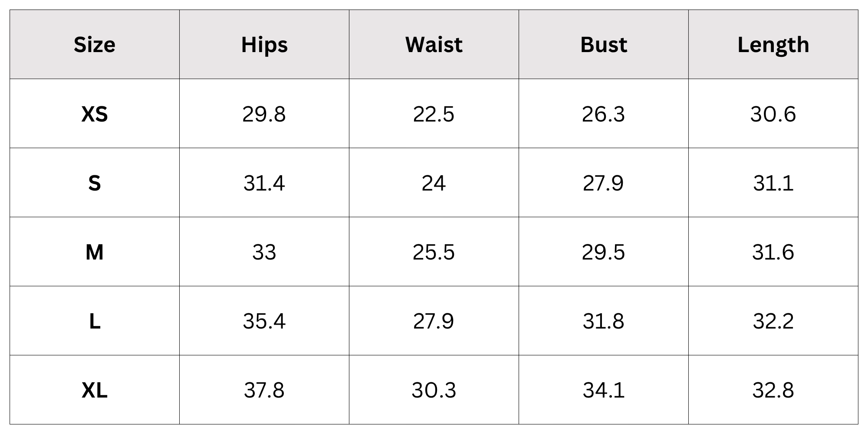Select the S waist value 24
This screenshot has height=434, width=868.
(x=434, y=183)
